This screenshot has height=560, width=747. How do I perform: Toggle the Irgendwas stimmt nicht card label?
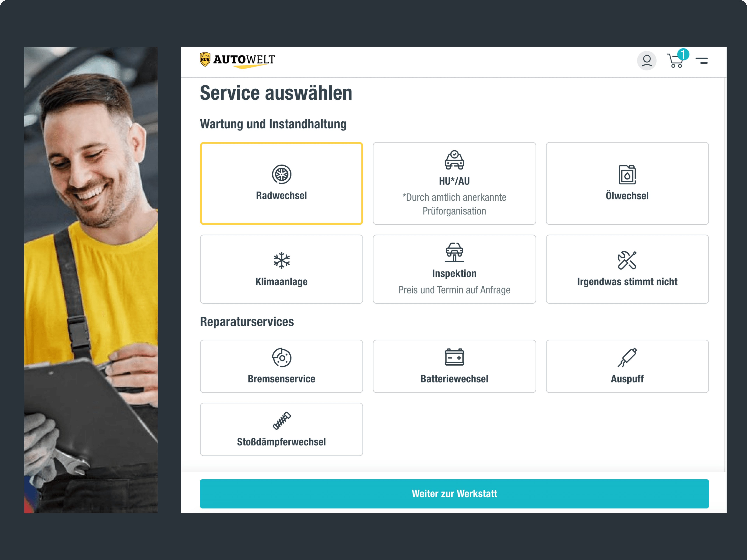coord(627,282)
